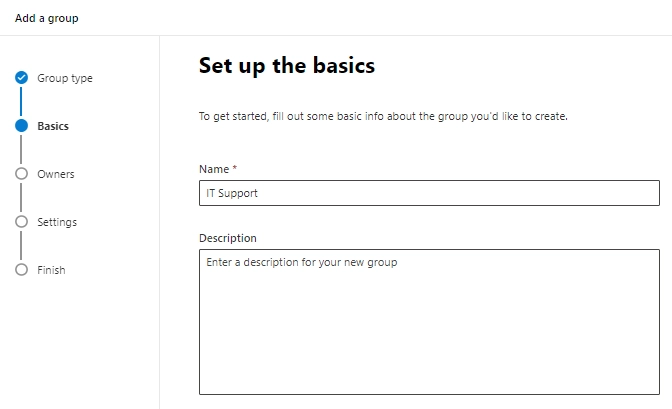Click the required asterisk beside Name

(234, 168)
